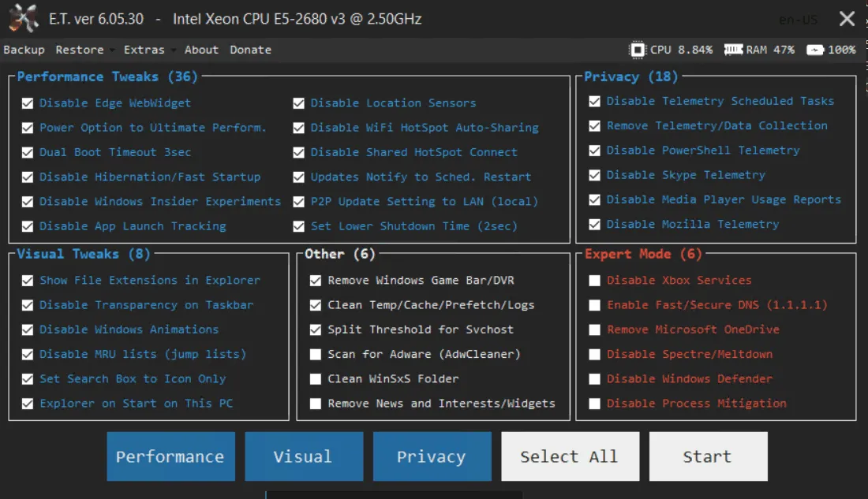Uncheck Disable Telemetry Scheduled Tasks
This screenshot has height=499, width=868.
pyautogui.click(x=594, y=101)
